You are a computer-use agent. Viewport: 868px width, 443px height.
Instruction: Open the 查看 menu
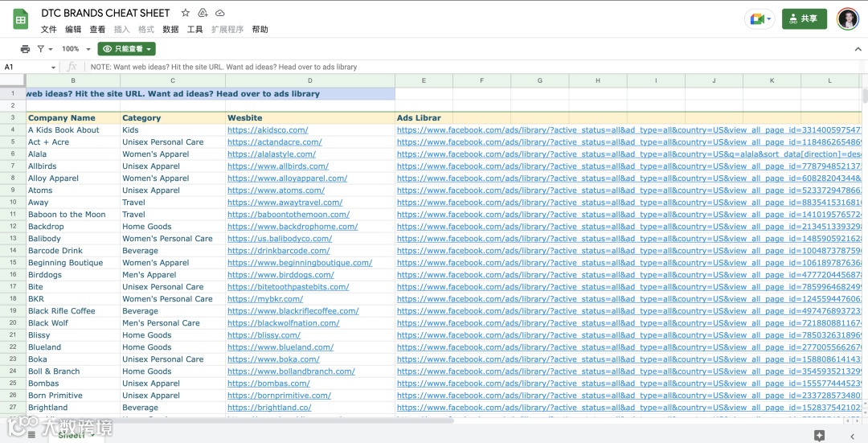(x=97, y=30)
